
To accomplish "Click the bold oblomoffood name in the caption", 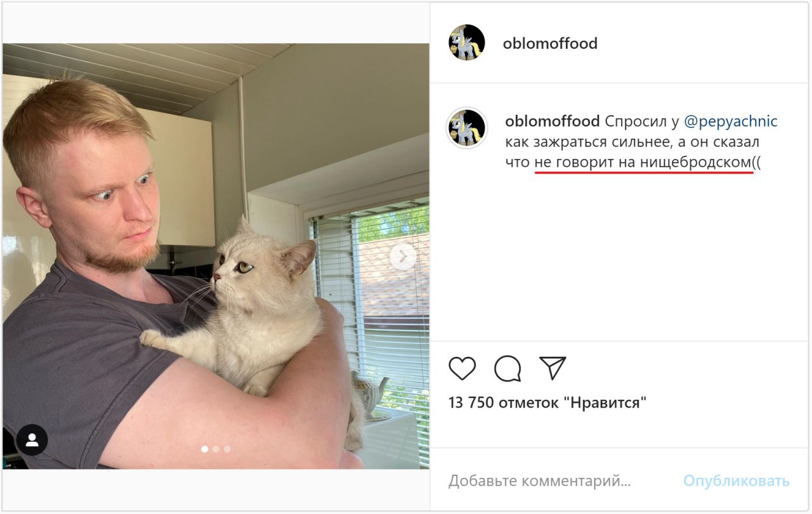I will 553,121.
